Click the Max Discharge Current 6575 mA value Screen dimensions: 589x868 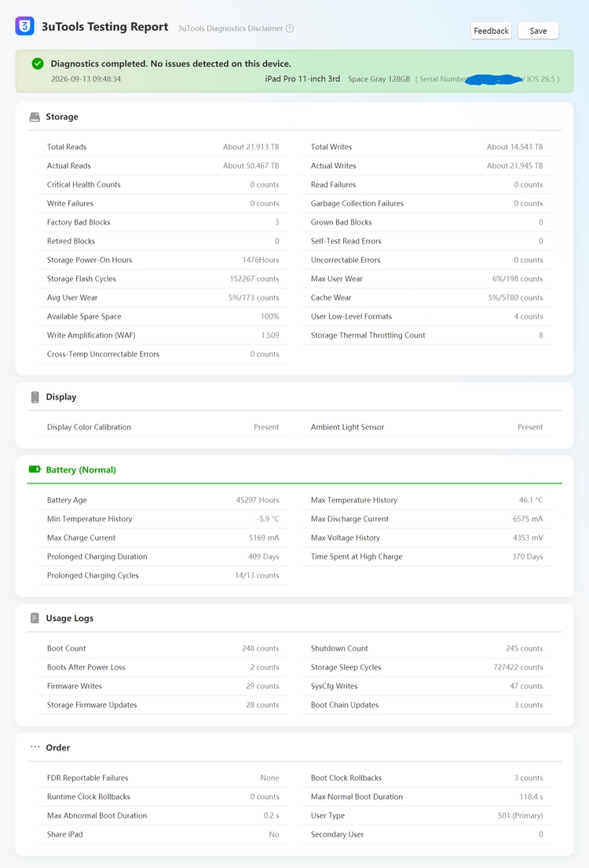(x=528, y=519)
